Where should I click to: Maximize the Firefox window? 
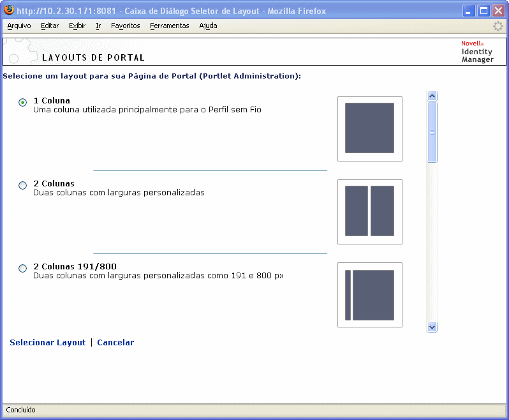pos(483,11)
